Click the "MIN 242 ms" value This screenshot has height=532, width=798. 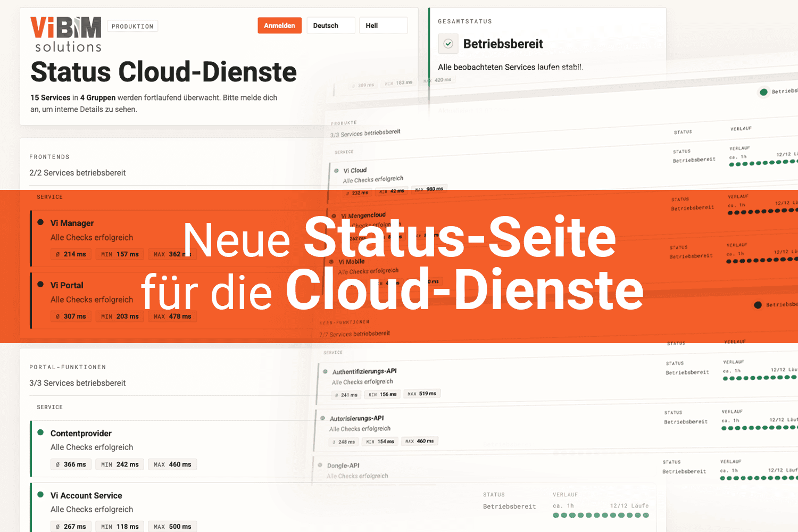120,464
